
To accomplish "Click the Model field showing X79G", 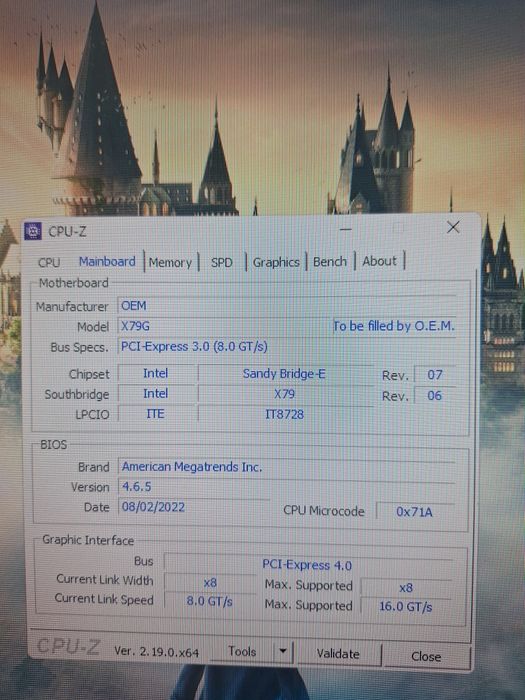I will (224, 326).
